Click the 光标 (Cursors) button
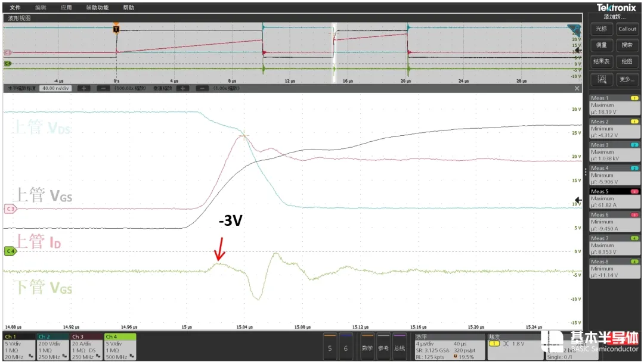Viewport: 644px width, 364px height. (x=602, y=29)
